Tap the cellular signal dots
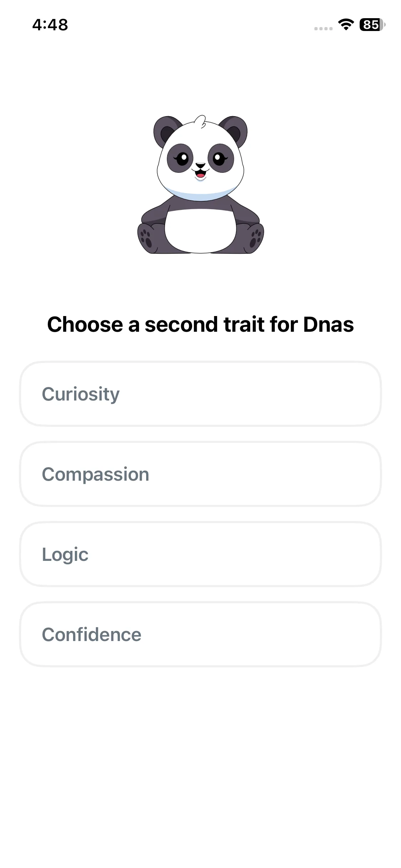Screen dimensions: 401x868 click(323, 29)
